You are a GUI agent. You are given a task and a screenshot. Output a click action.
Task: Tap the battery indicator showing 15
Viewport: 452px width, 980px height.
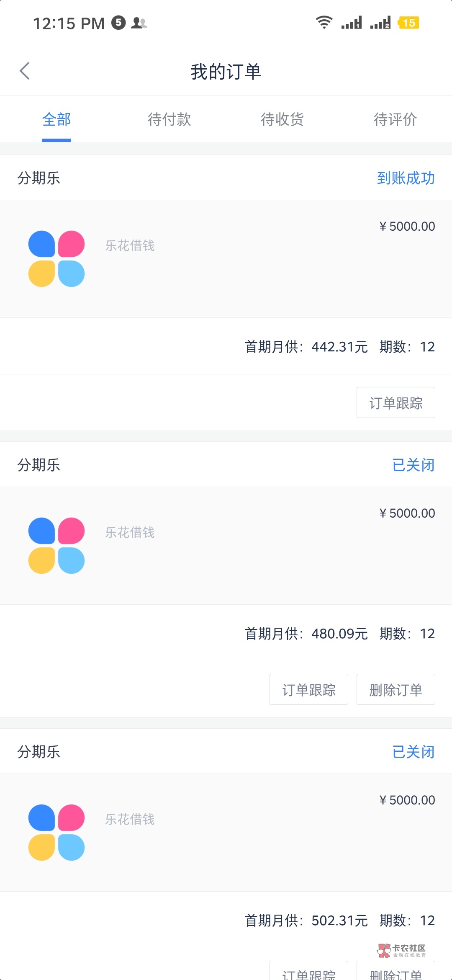(408, 23)
